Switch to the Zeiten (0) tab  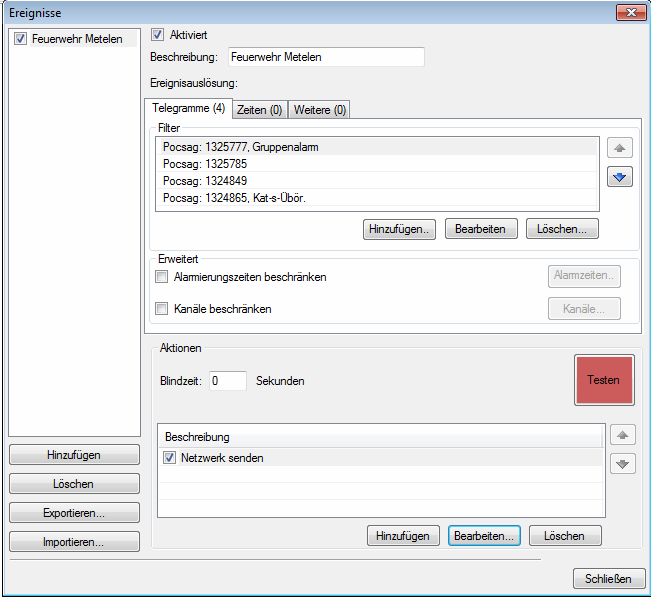pos(259,110)
